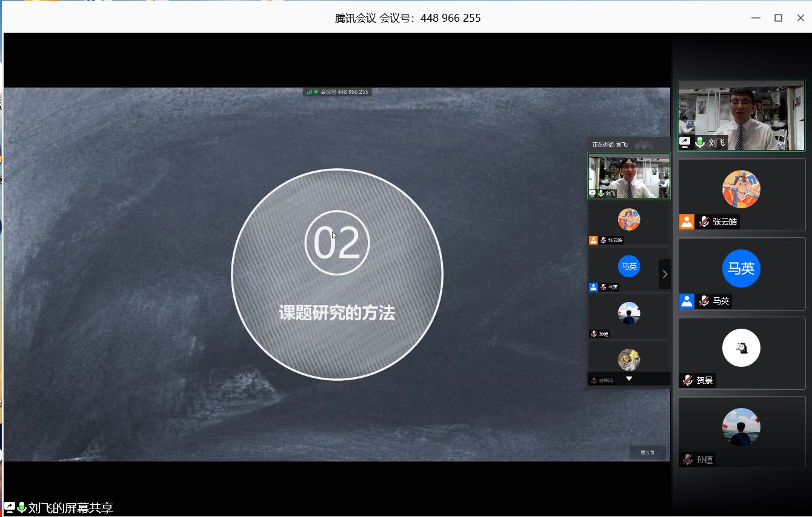Screen dimensions: 812x517
Task: Click the muted mic icon beside 孙瞳 in right panel
Action: [x=688, y=459]
